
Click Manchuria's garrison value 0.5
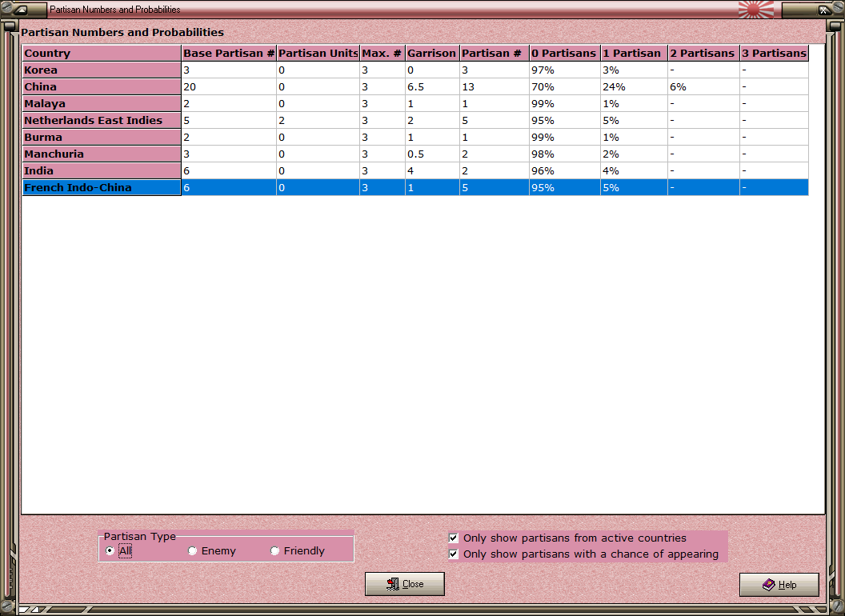[432, 154]
